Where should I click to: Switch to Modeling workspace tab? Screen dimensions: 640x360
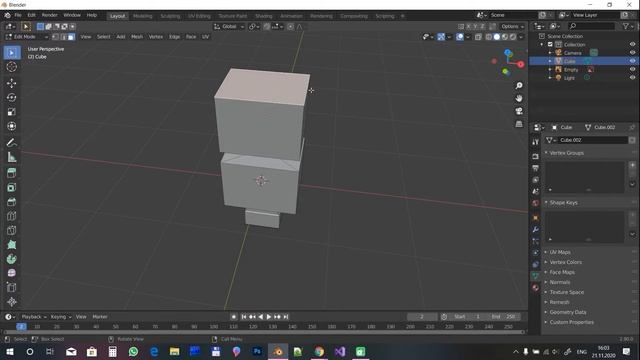(x=142, y=16)
